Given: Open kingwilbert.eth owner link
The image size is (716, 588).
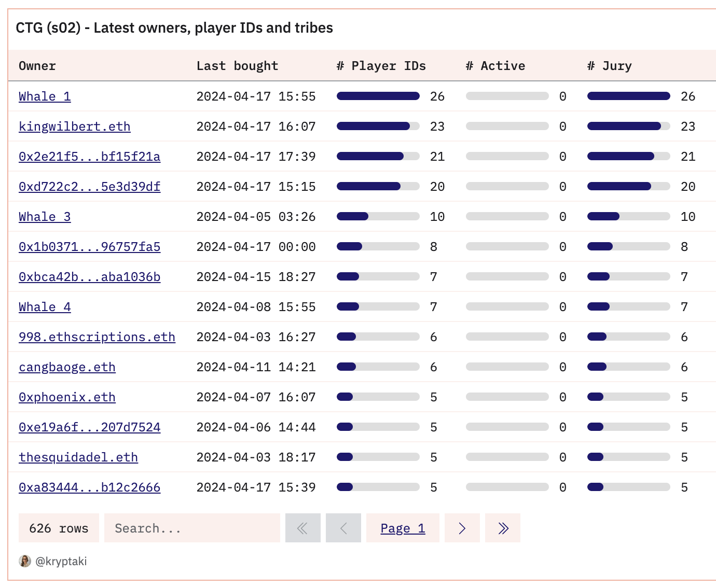Looking at the screenshot, I should click(75, 127).
